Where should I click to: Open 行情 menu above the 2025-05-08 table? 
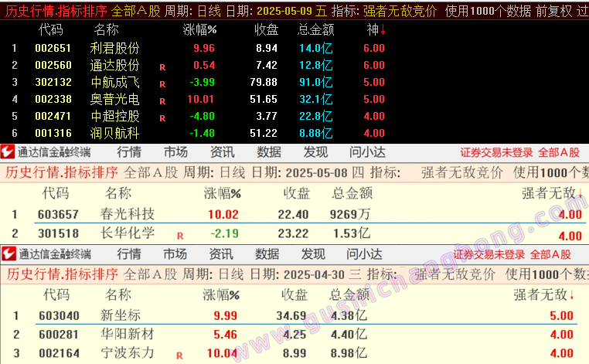click(x=129, y=152)
